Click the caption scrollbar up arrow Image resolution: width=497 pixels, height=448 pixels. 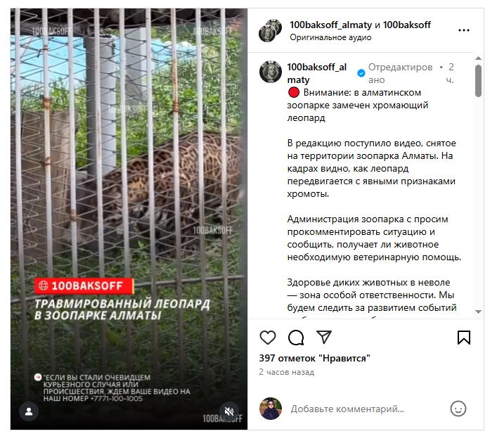point(478,58)
